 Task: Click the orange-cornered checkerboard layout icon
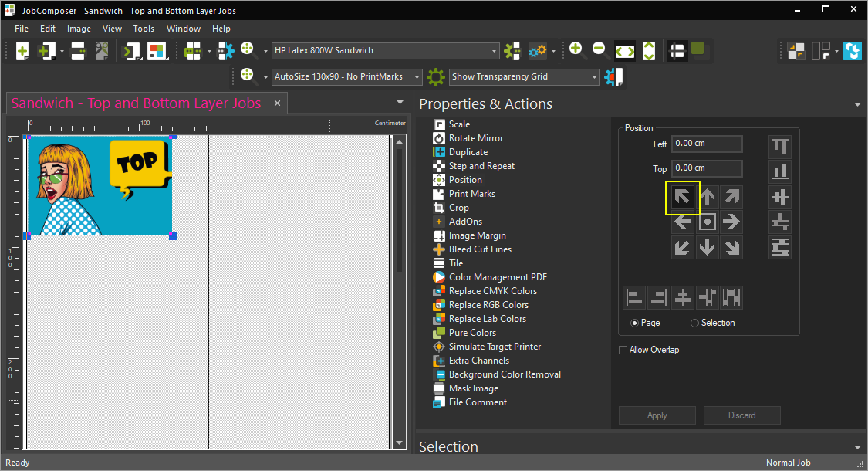tap(796, 51)
